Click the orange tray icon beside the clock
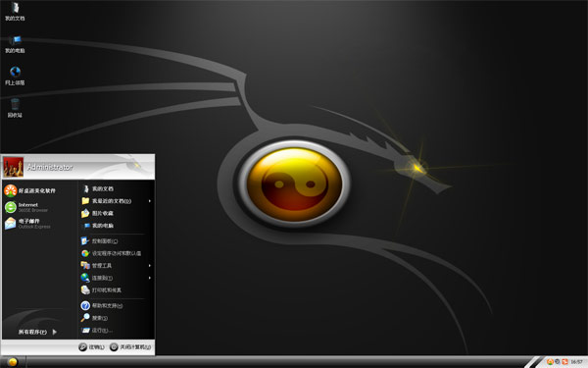 point(564,361)
